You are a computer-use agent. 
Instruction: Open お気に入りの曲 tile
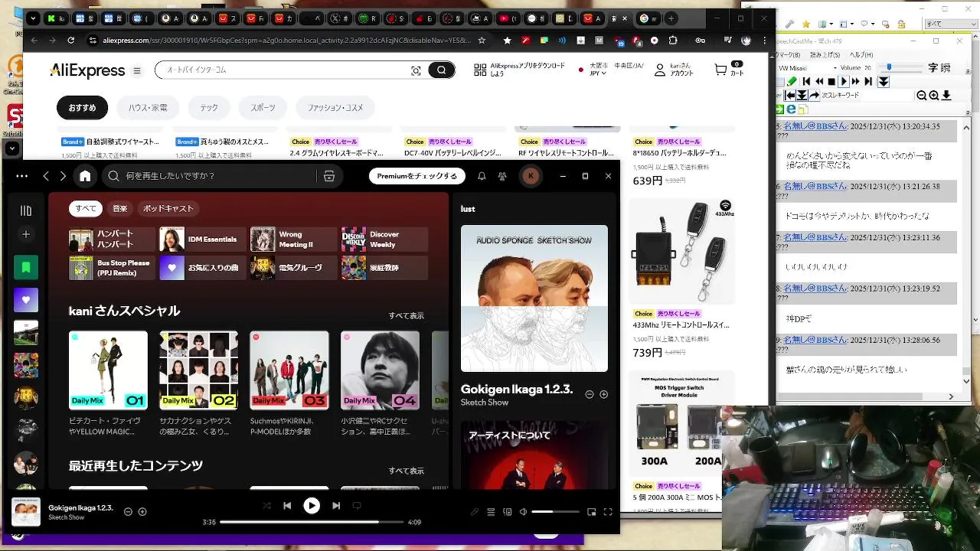tap(202, 268)
